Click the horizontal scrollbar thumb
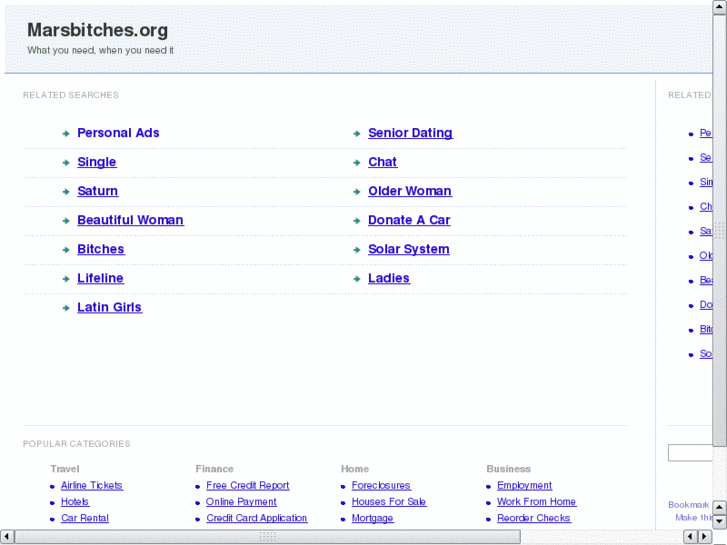The height and width of the screenshot is (545, 727). (x=268, y=537)
